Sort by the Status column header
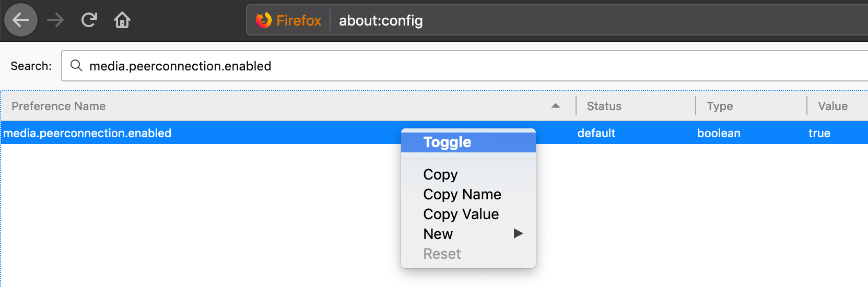This screenshot has width=868, height=287. coord(604,106)
